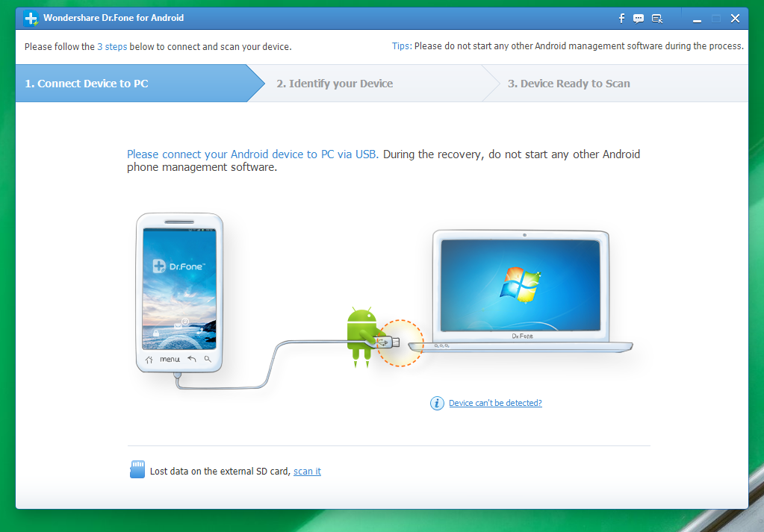Select step 1 Connect Device to PC
Image resolution: width=764 pixels, height=532 pixels.
140,84
